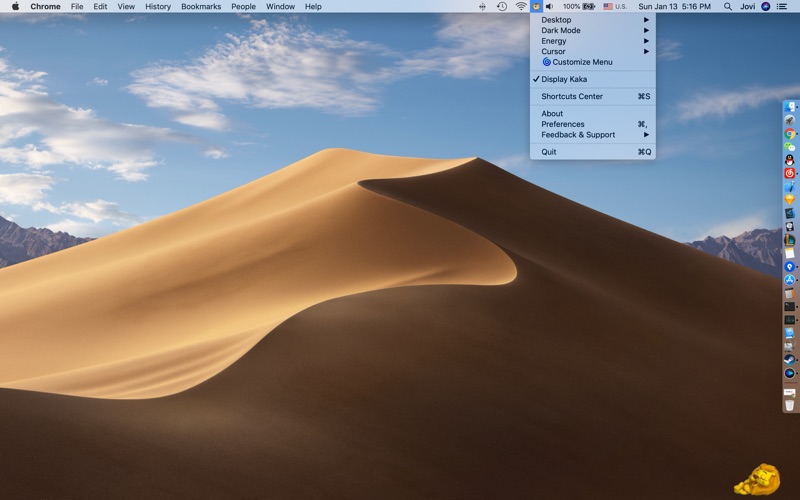This screenshot has width=800, height=500.
Task: Click the Kaka menu bar icon
Action: (x=536, y=6)
